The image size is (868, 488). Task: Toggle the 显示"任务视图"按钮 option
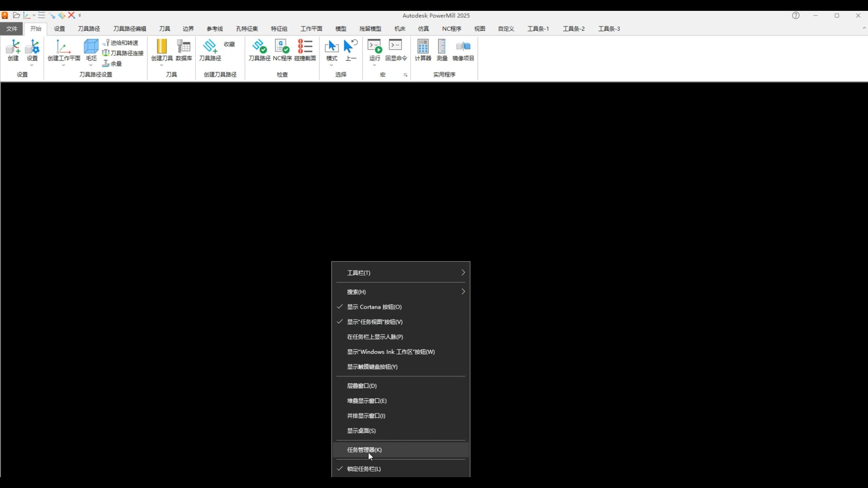pos(375,322)
